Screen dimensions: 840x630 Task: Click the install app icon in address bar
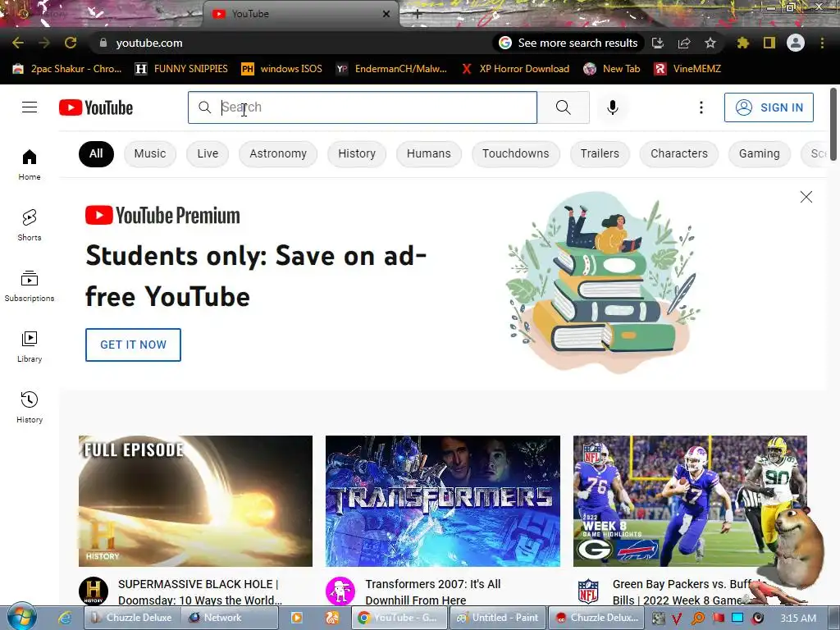click(x=657, y=43)
